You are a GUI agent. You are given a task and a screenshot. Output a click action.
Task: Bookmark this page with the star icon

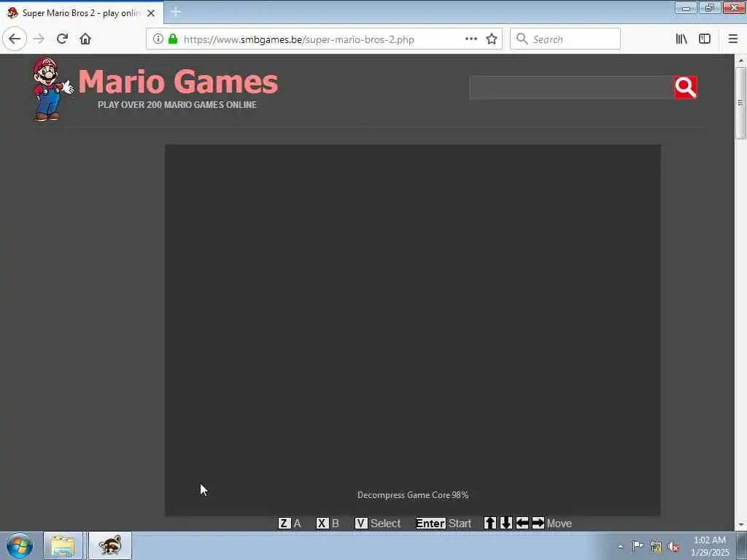click(x=492, y=39)
